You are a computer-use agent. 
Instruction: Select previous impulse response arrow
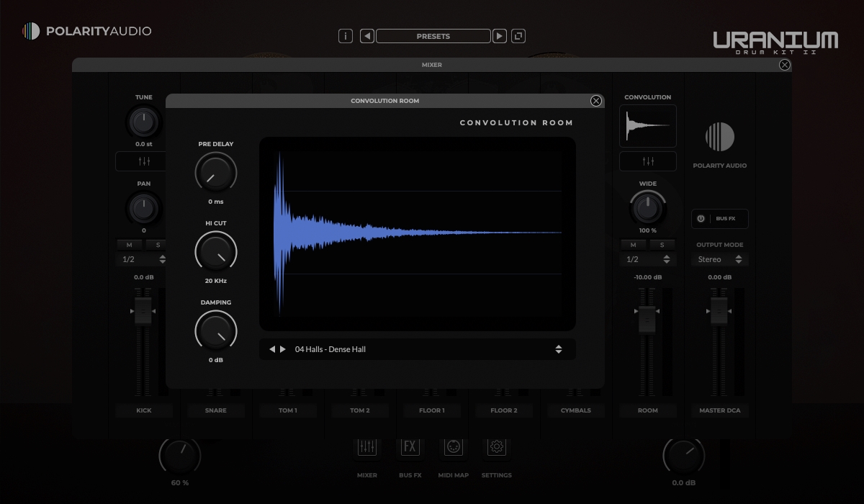(272, 349)
